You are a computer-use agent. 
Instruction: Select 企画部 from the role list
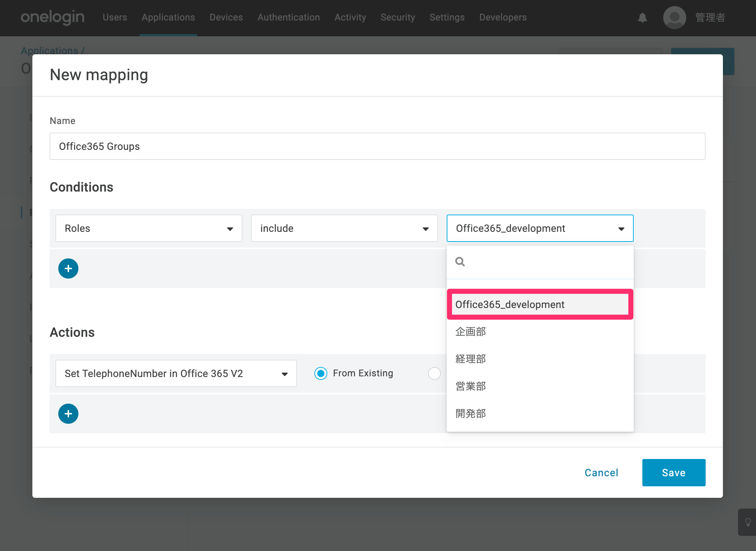[540, 332]
